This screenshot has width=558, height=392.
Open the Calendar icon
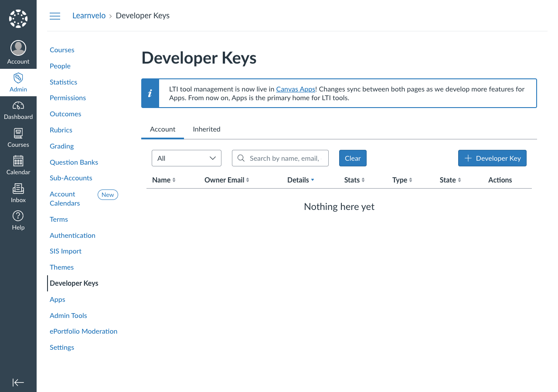pos(18,166)
